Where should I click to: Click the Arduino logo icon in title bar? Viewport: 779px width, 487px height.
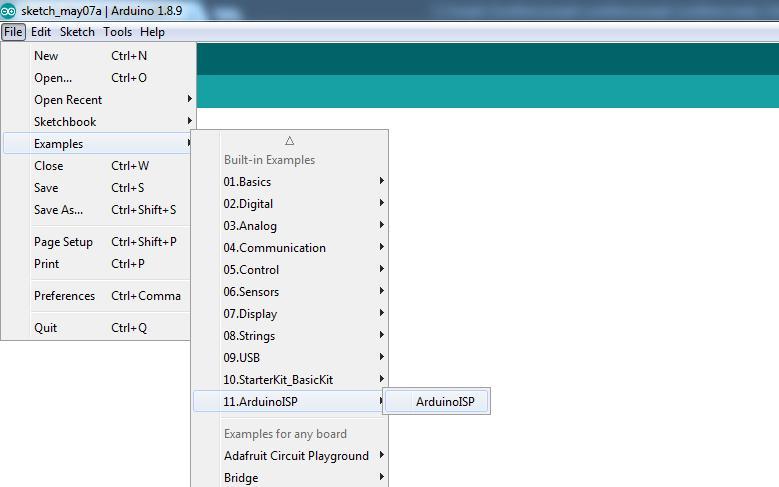8,10
